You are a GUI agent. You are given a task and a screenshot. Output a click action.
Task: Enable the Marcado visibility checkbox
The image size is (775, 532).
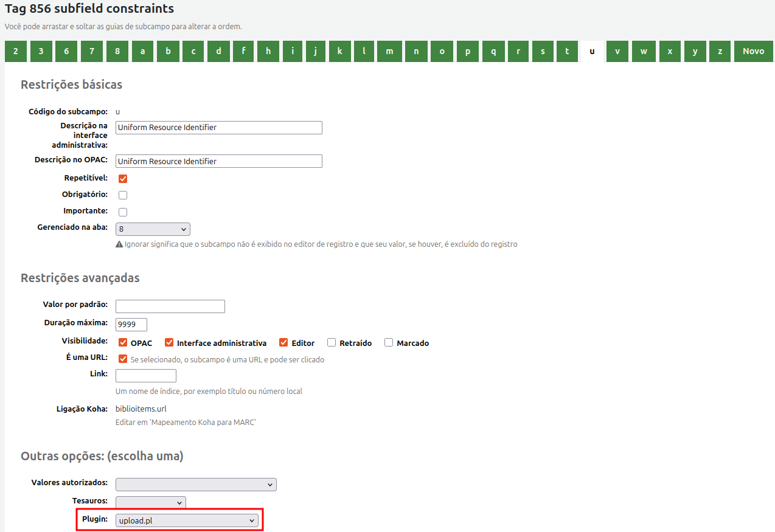click(x=389, y=342)
